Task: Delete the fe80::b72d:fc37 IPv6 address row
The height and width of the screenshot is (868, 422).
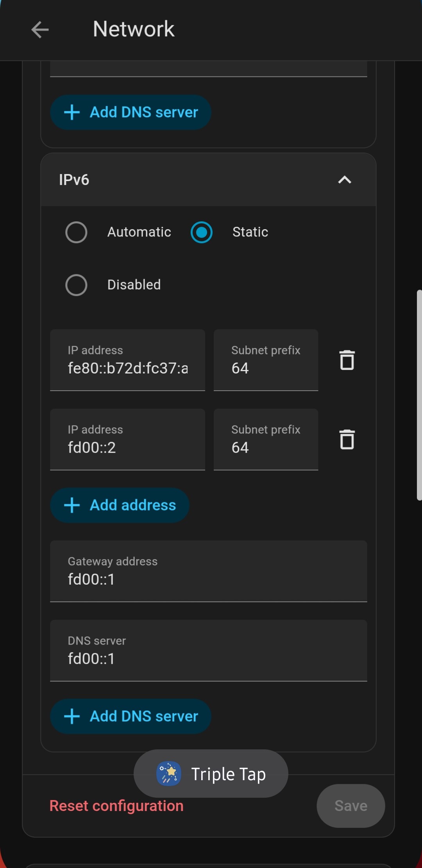Action: point(347,360)
